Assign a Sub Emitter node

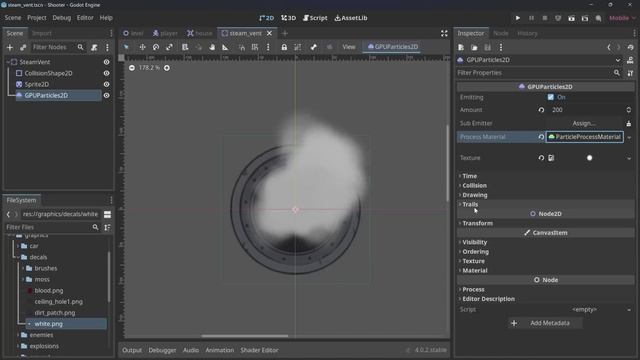click(584, 123)
